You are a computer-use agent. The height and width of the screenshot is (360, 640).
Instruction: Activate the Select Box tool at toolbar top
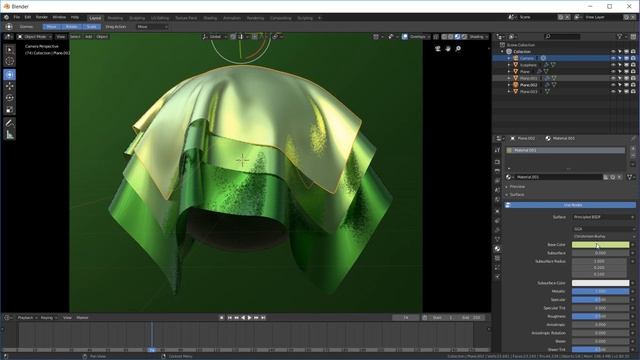click(x=9, y=50)
